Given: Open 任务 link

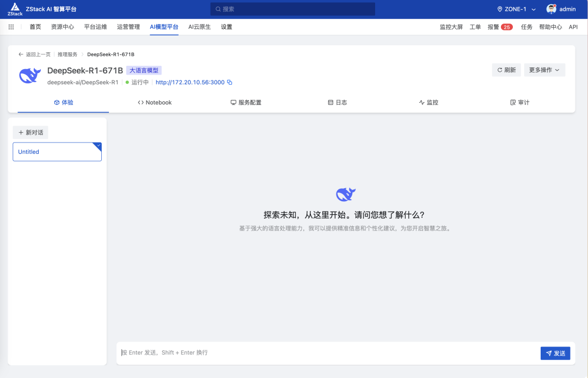Looking at the screenshot, I should pyautogui.click(x=526, y=27).
